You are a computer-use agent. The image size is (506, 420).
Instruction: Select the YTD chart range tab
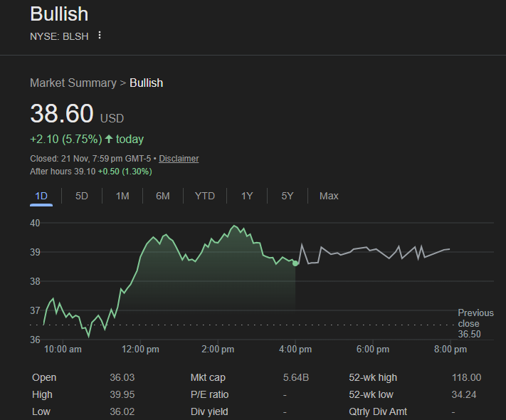(205, 196)
